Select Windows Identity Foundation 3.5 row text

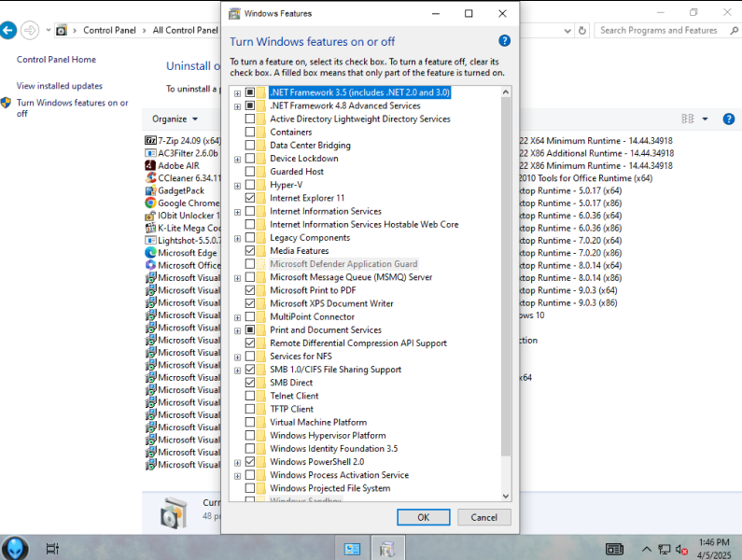pos(333,448)
